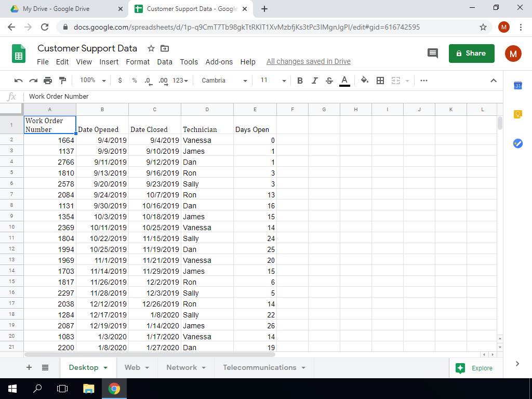The height and width of the screenshot is (399, 532).
Task: Toggle Italic formatting
Action: pyautogui.click(x=314, y=81)
